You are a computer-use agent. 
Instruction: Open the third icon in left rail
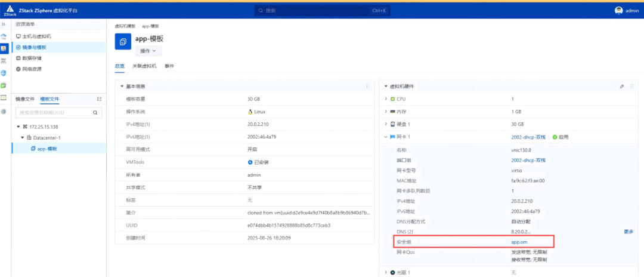[4, 61]
